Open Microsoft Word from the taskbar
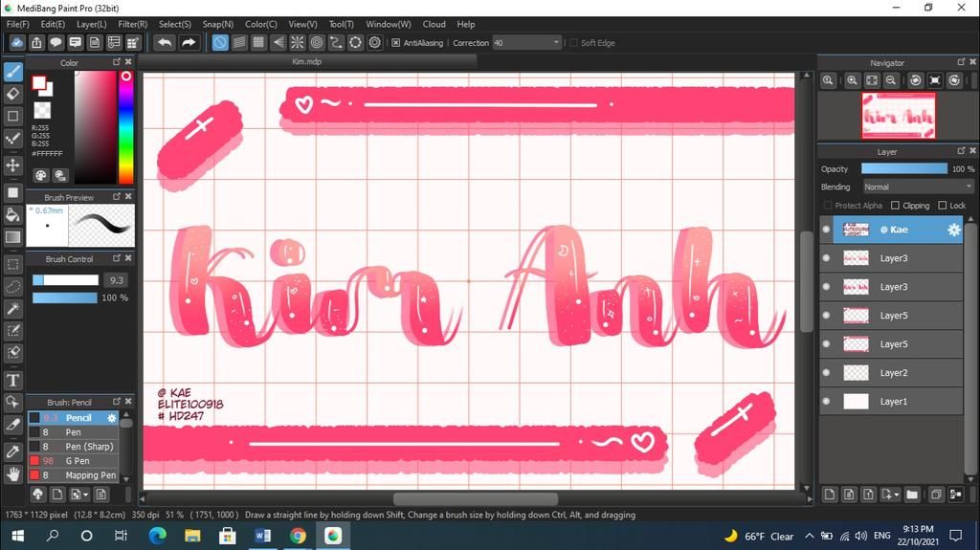This screenshot has height=550, width=980. pyautogui.click(x=263, y=536)
